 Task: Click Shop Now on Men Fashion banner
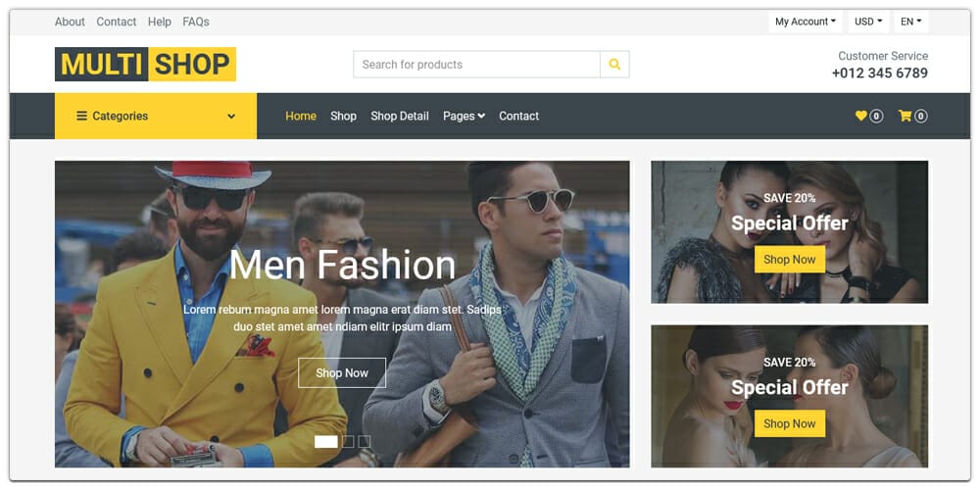click(342, 373)
